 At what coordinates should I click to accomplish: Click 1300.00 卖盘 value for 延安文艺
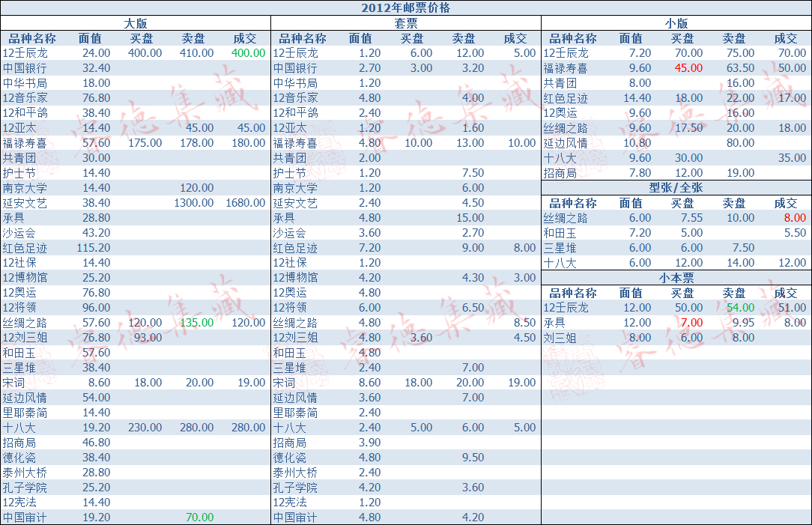tap(194, 203)
